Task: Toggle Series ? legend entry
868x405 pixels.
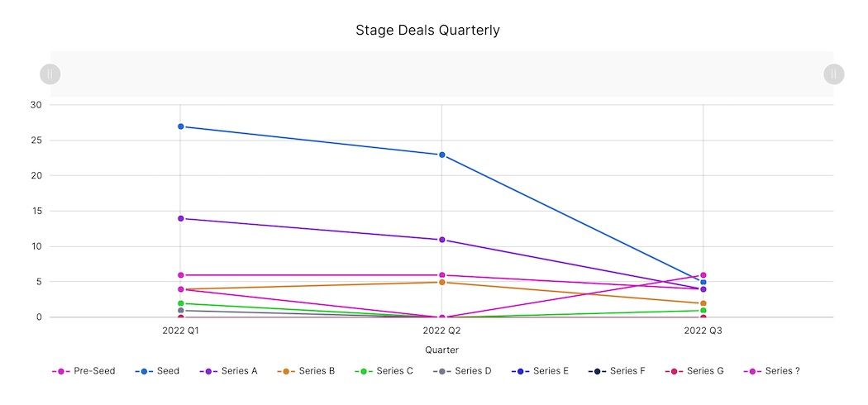Action: [x=772, y=371]
